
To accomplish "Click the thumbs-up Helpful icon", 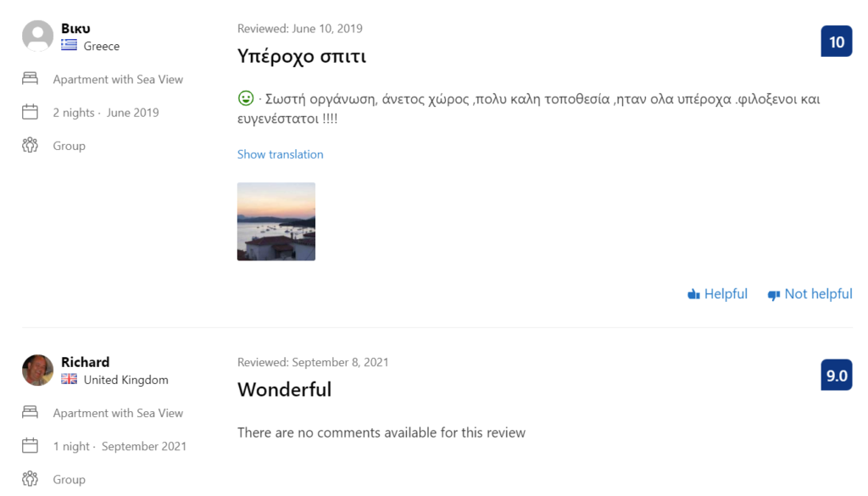I will click(693, 294).
